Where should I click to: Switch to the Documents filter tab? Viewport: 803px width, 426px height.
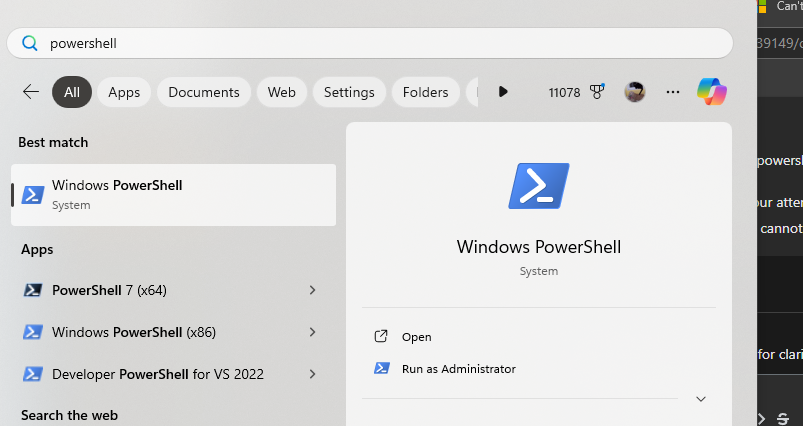(x=204, y=92)
